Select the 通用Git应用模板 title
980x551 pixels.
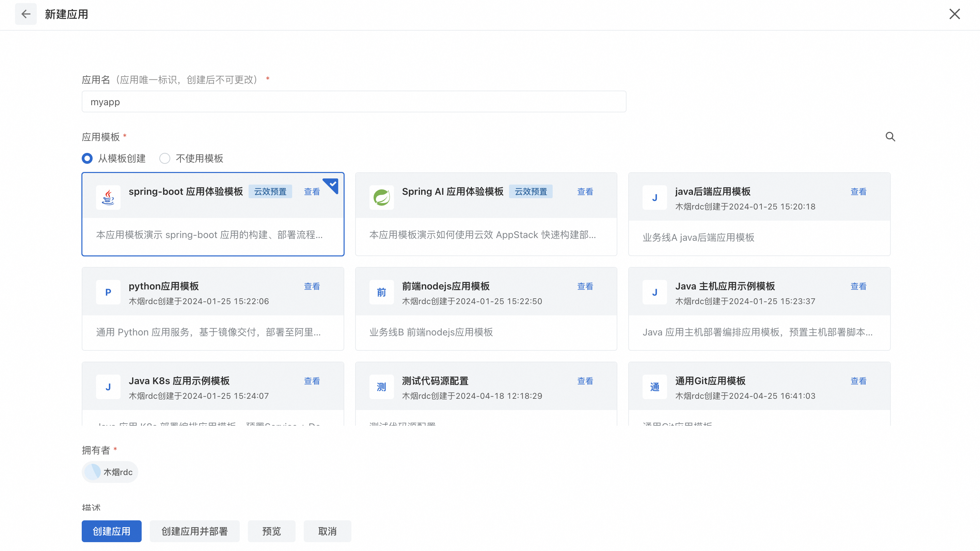pos(710,381)
